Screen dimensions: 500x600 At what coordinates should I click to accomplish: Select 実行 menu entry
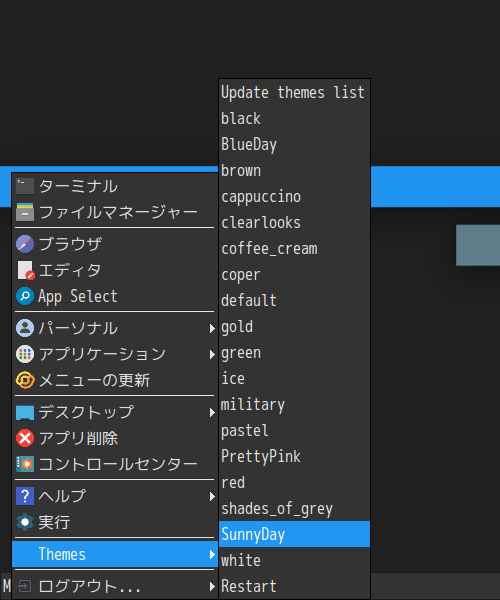115,522
